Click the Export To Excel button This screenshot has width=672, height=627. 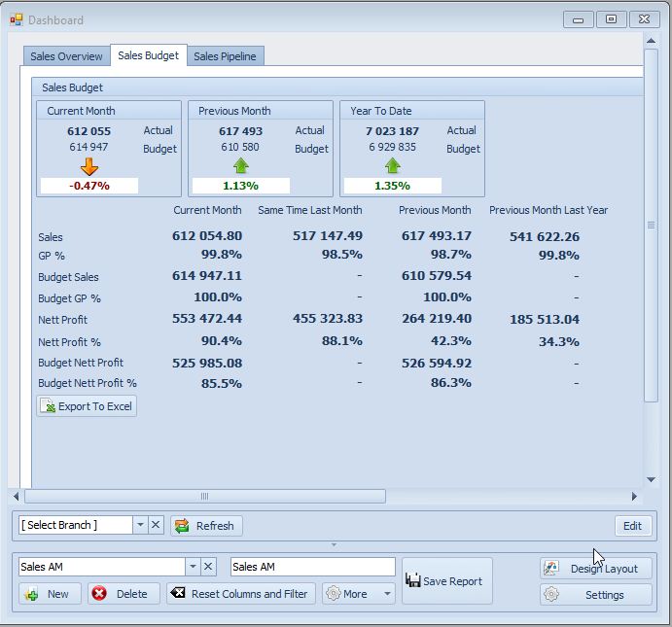(x=87, y=406)
